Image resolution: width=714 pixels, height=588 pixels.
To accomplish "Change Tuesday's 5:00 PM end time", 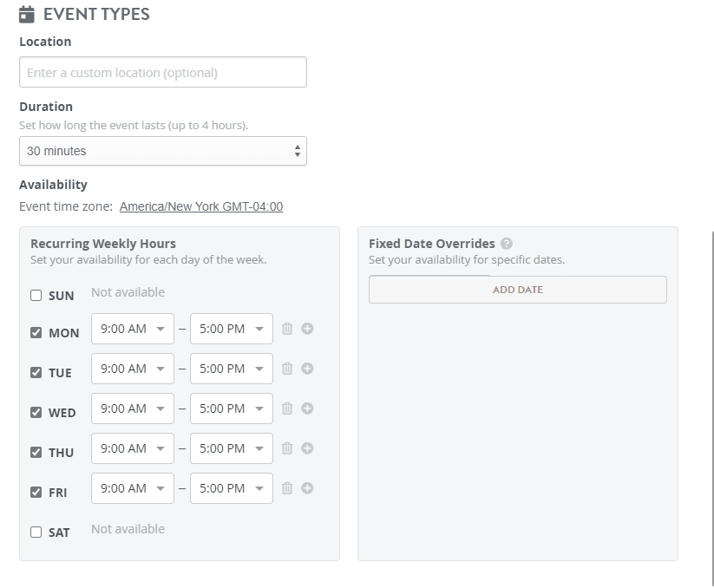I will click(x=232, y=369).
